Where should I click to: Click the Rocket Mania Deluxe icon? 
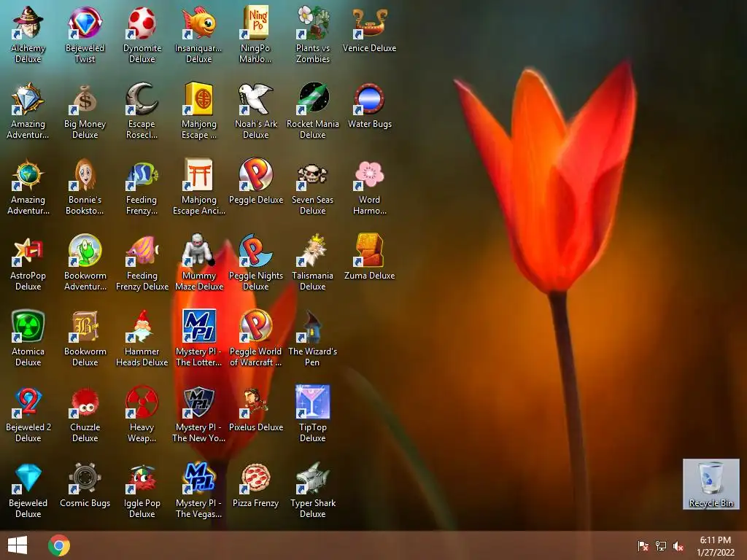coord(312,98)
